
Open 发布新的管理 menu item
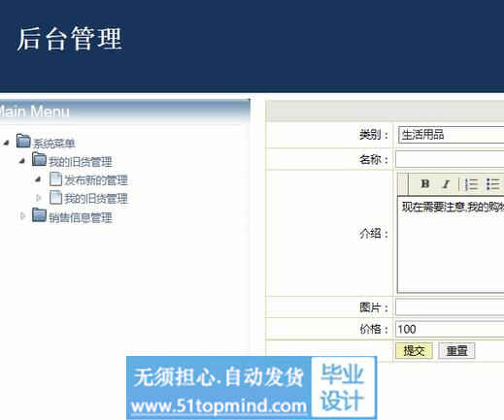coord(96,180)
